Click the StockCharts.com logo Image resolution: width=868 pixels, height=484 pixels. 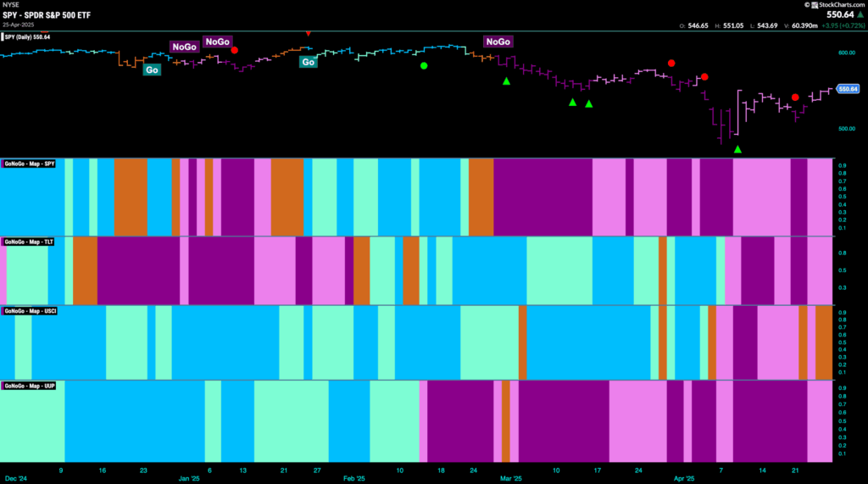point(835,5)
